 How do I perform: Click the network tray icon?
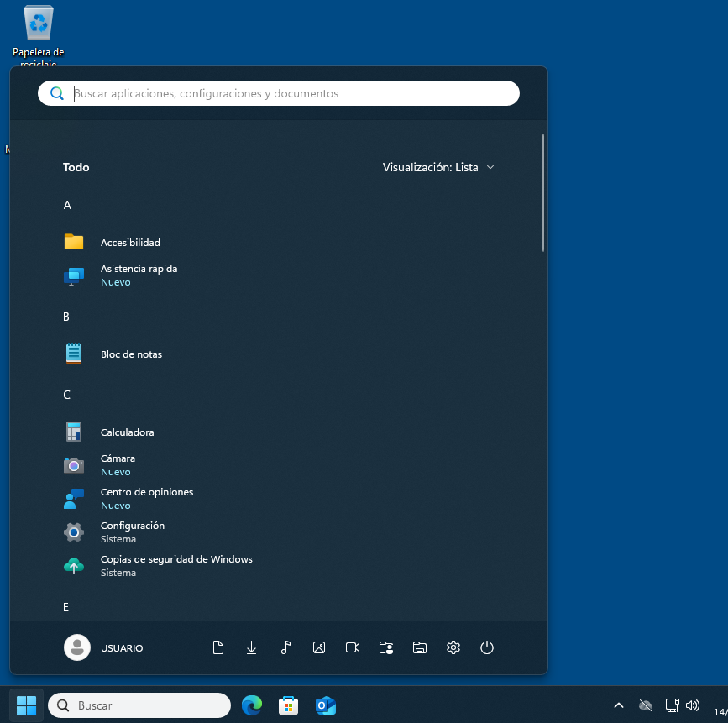[x=672, y=705]
